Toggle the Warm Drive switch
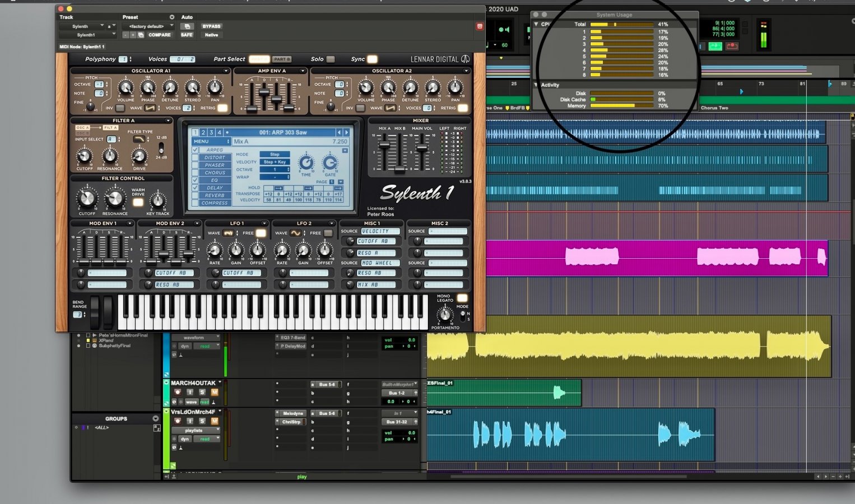 [x=138, y=202]
